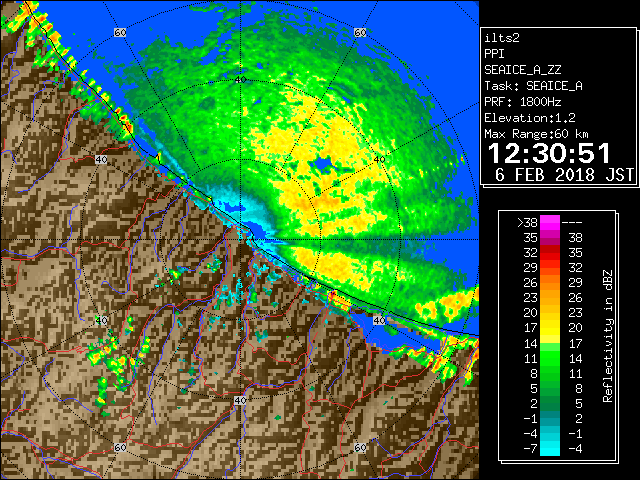Pick the cyan bottom legend swatch

pos(550,449)
